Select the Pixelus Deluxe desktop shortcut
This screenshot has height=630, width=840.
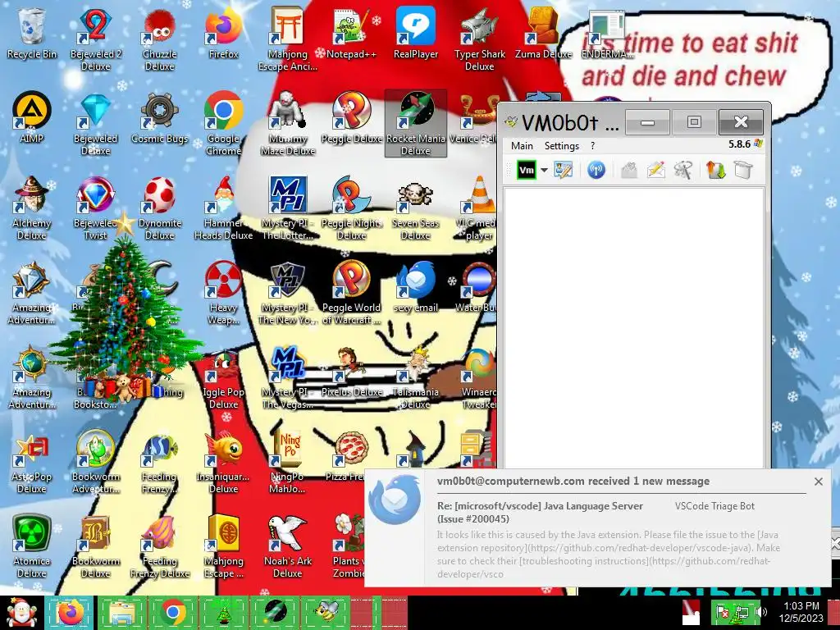351,372
